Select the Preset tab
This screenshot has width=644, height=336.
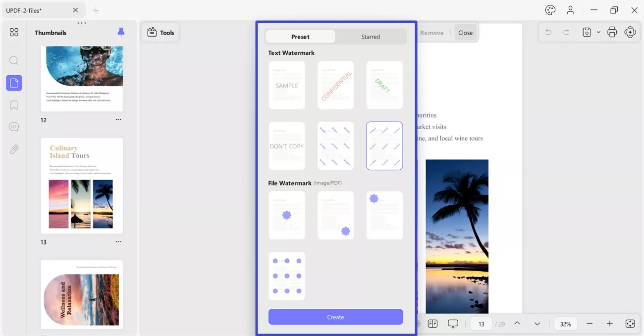coord(300,37)
